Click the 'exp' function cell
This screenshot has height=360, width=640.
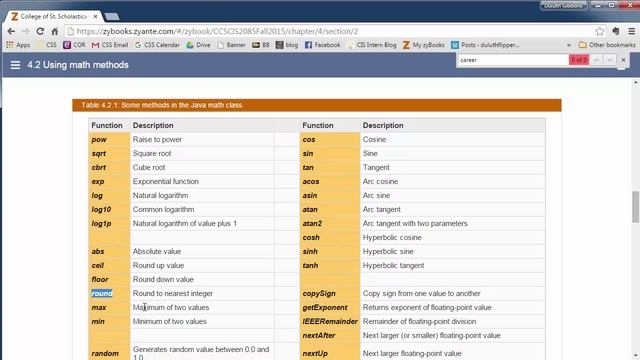click(109, 181)
